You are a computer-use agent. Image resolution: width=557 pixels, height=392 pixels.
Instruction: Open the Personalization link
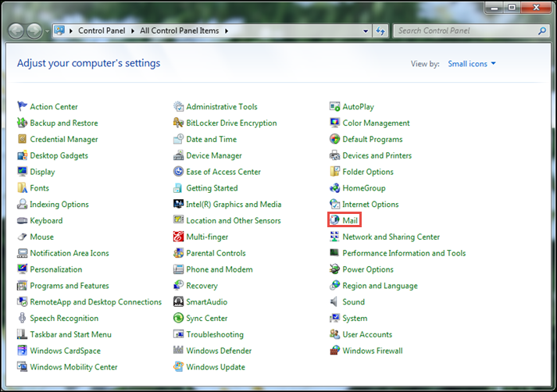point(56,269)
